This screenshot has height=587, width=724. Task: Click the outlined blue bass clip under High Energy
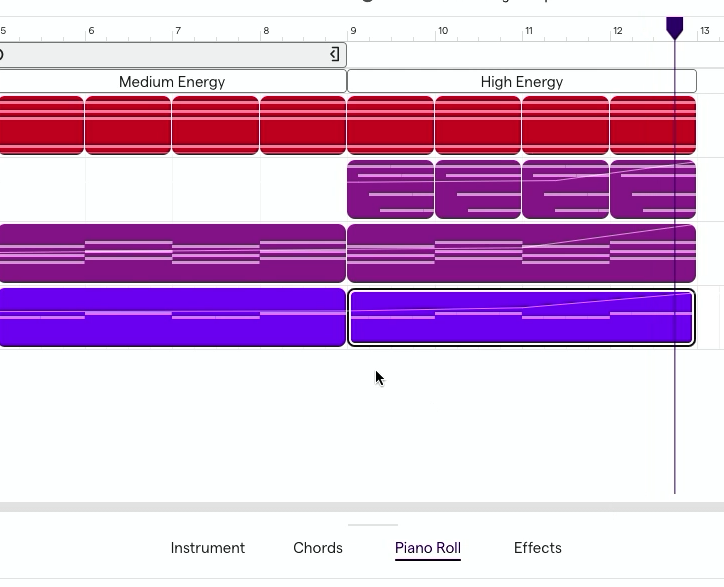point(521,317)
